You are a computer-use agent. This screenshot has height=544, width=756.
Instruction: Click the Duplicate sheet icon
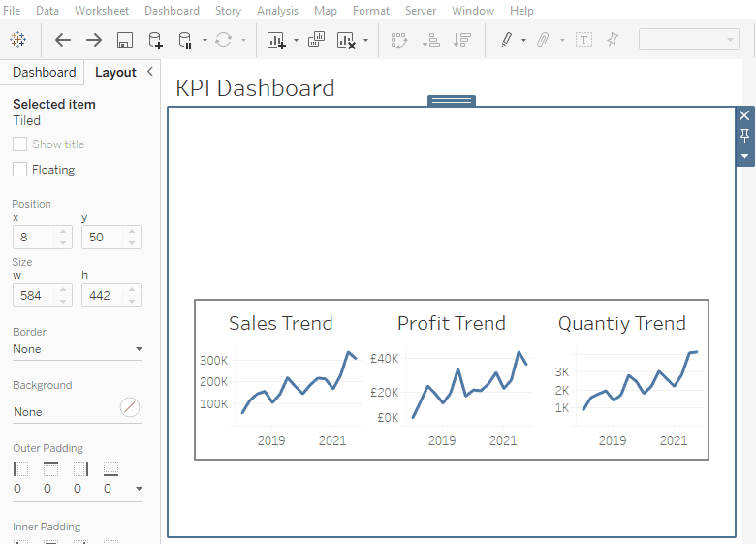[x=316, y=40]
